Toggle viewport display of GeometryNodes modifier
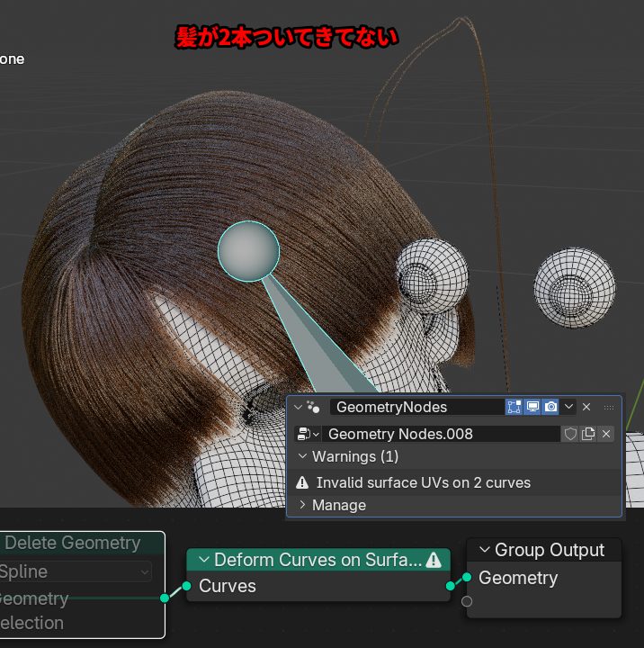The height and width of the screenshot is (648, 644). pyautogui.click(x=533, y=407)
